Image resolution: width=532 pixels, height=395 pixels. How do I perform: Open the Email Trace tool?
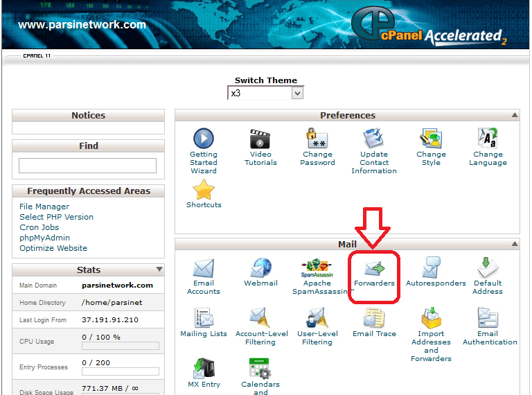(x=374, y=319)
